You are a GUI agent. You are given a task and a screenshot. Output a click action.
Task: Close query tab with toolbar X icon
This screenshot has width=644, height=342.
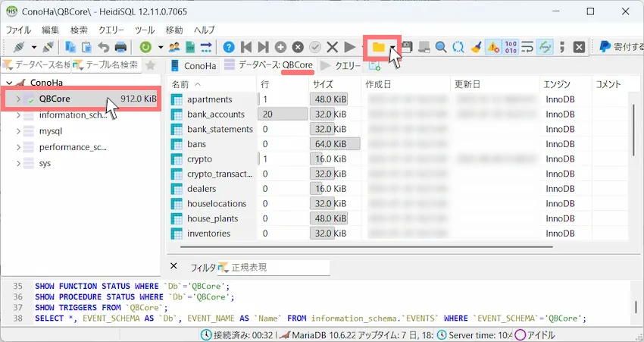point(579,47)
